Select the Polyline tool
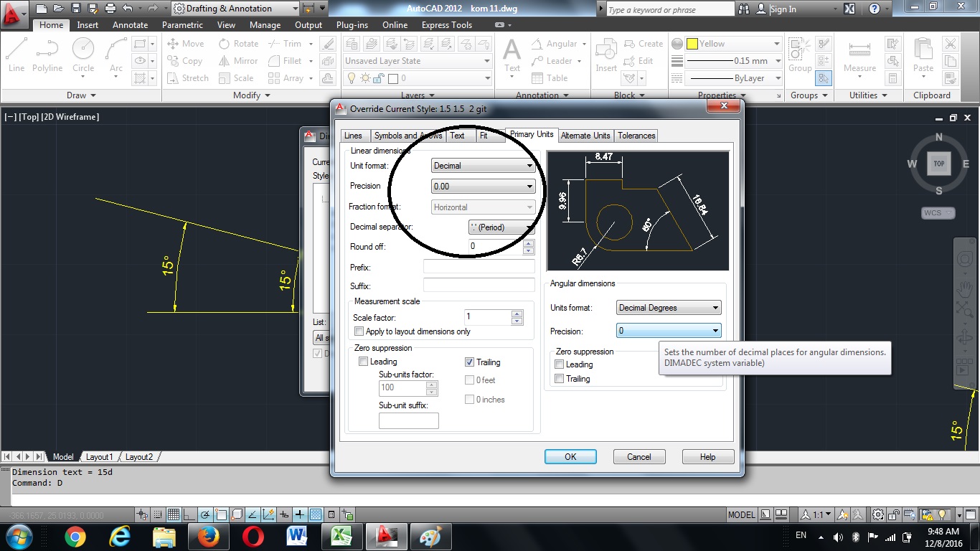This screenshot has width=980, height=551. tap(47, 55)
